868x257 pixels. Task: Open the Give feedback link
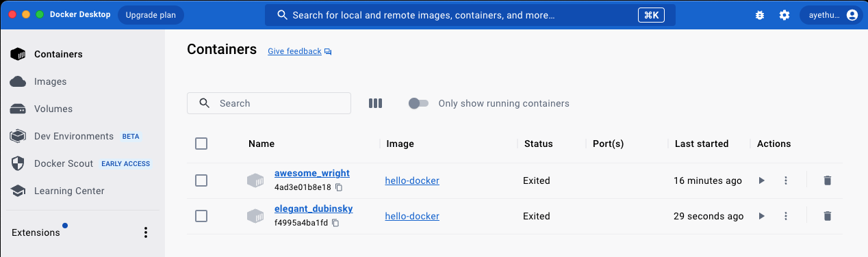click(x=294, y=51)
